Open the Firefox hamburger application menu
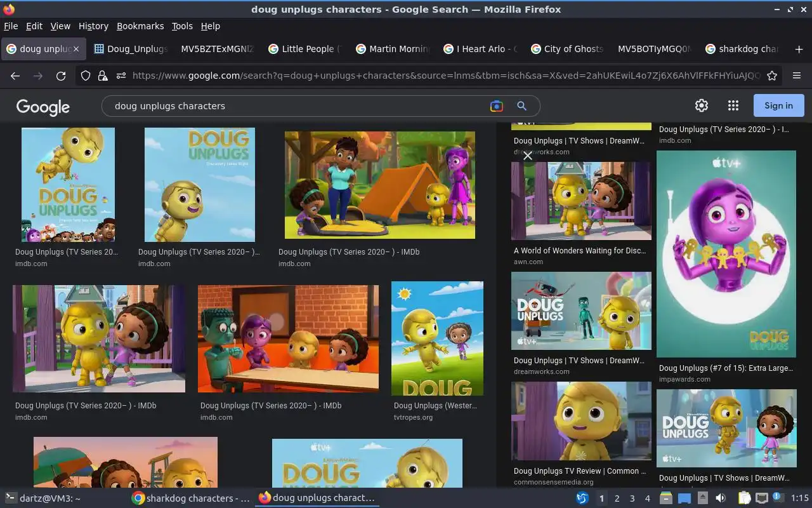 pyautogui.click(x=797, y=76)
